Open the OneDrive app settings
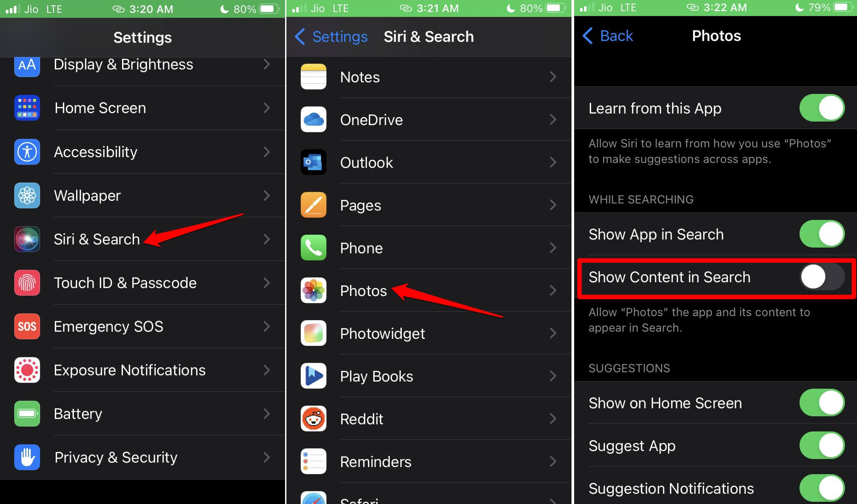857x504 pixels. 428,119
